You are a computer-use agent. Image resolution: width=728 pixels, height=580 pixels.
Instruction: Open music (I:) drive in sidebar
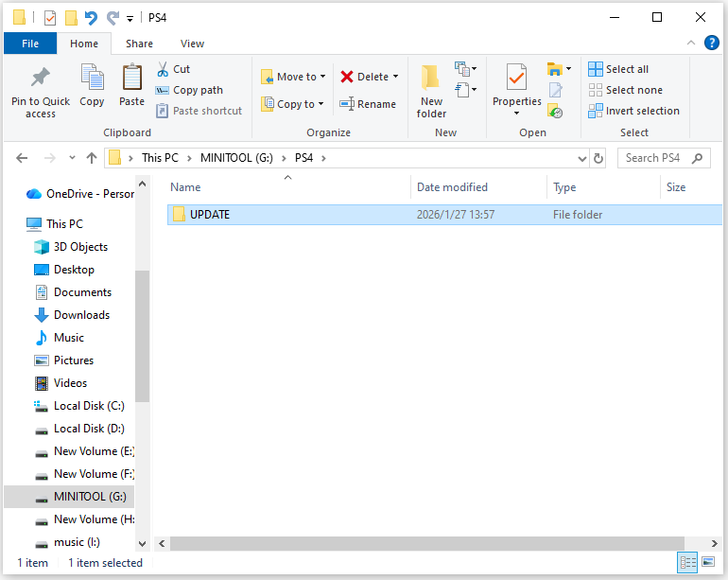(68, 542)
